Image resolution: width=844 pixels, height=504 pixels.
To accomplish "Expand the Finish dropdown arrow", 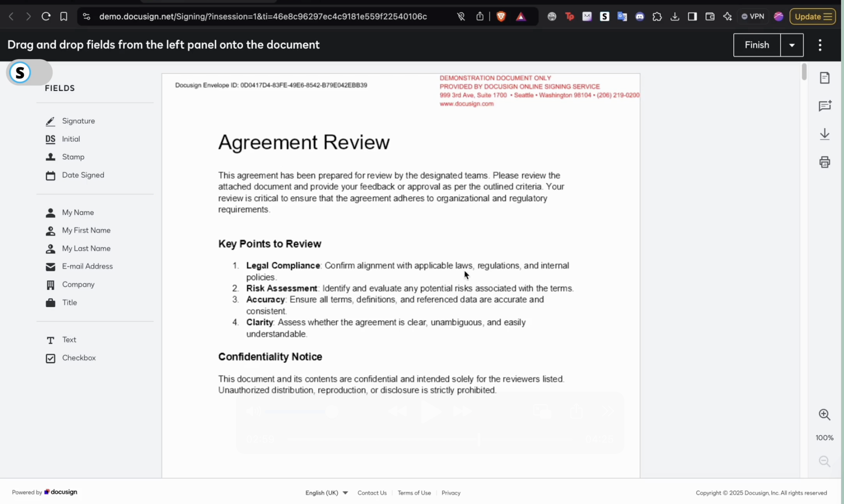I will point(792,45).
